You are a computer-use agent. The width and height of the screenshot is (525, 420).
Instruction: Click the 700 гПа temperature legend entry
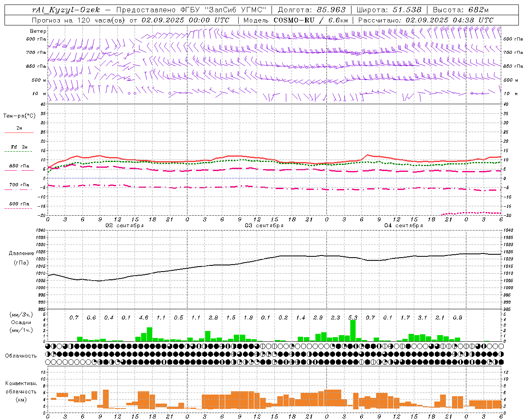19,185
